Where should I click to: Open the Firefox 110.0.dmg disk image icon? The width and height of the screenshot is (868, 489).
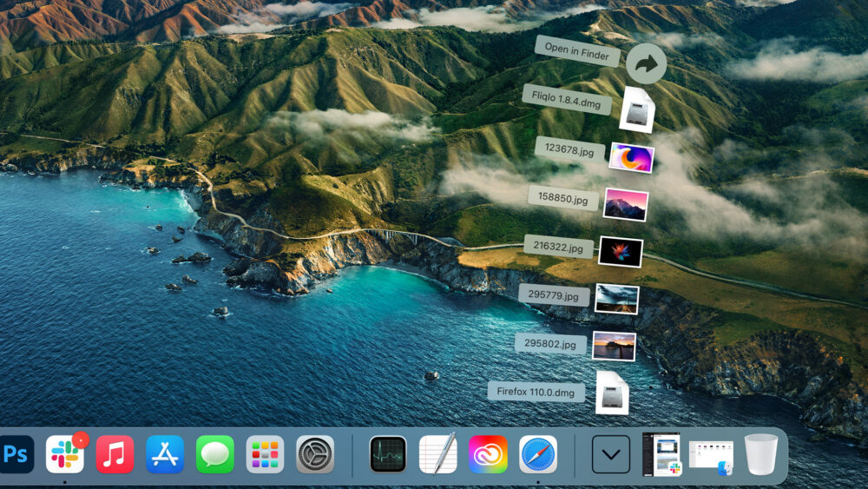[612, 393]
